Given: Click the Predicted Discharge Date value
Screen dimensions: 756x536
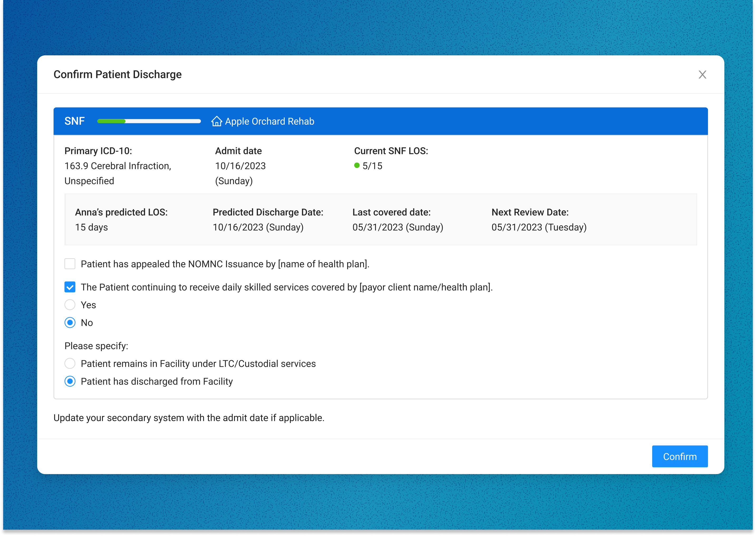Looking at the screenshot, I should tap(258, 227).
